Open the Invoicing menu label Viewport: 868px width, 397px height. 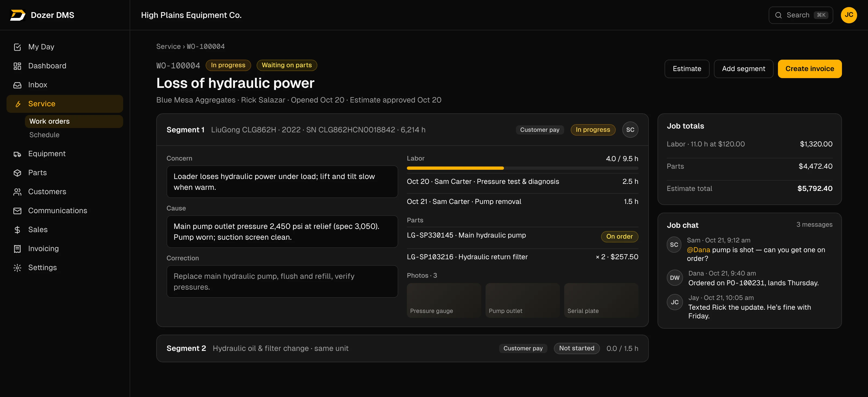pos(43,248)
